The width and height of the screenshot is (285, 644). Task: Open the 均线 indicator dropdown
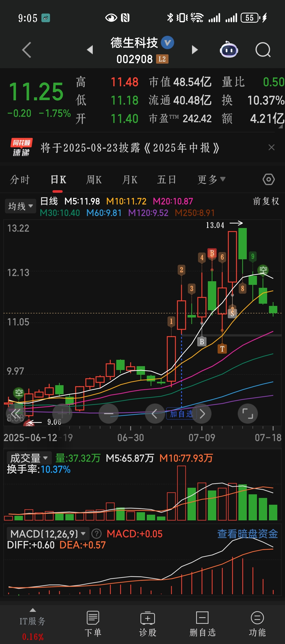pos(21,206)
